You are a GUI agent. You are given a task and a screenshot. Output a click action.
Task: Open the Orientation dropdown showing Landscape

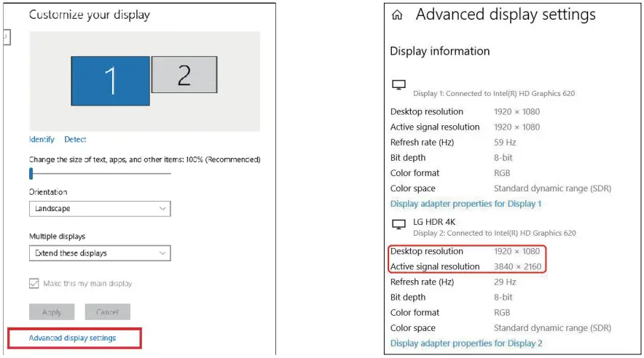[100, 209]
